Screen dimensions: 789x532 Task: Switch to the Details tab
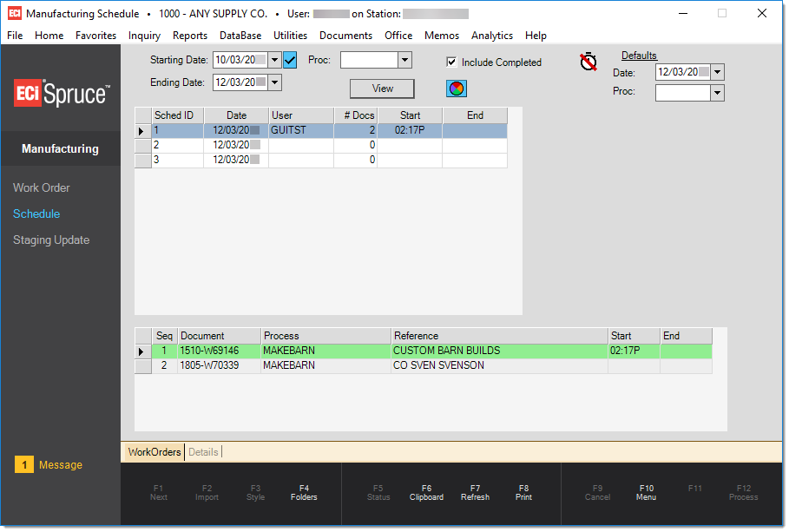pos(203,452)
